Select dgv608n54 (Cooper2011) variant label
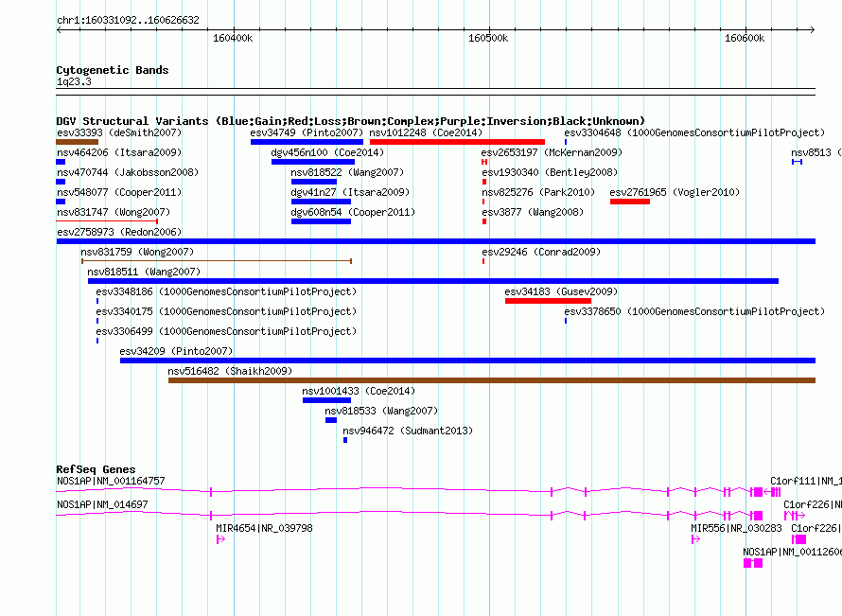This screenshot has width=842, height=616. point(353,212)
